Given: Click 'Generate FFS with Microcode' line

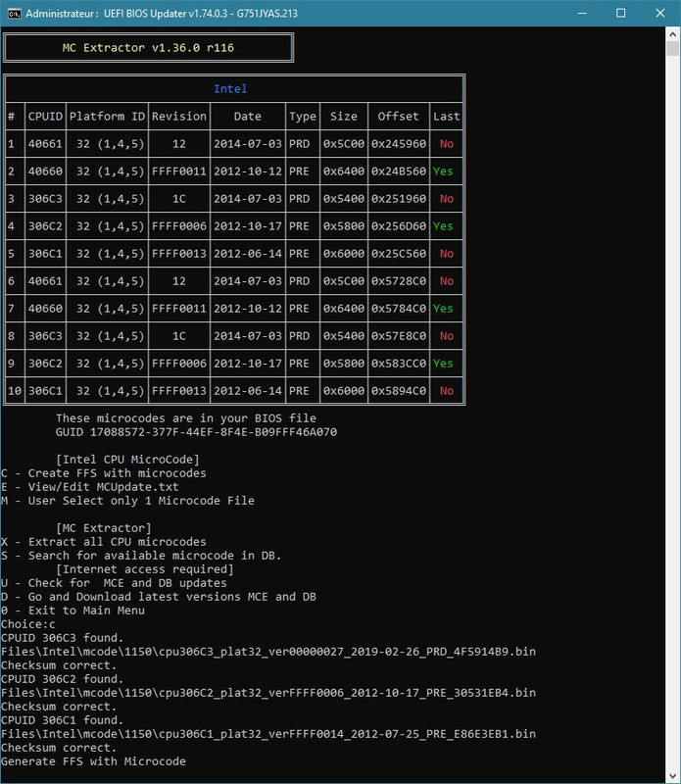Looking at the screenshot, I should tap(93, 762).
